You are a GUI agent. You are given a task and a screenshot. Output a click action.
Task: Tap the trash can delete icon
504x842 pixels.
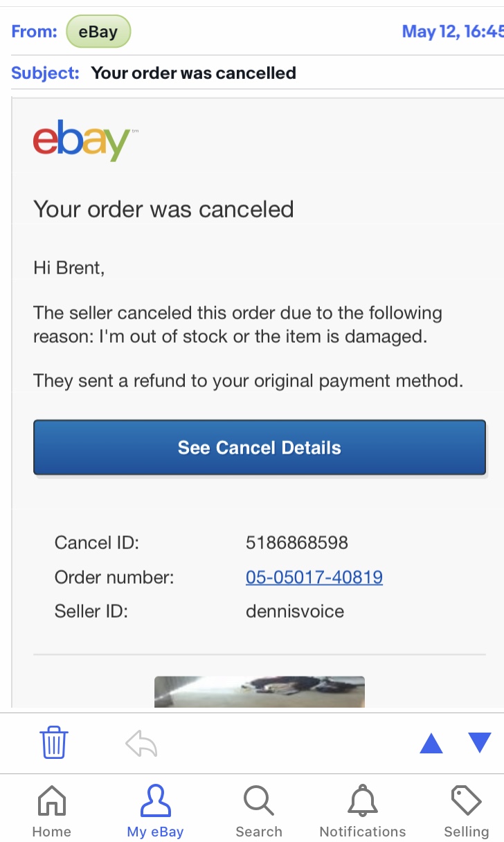pyautogui.click(x=53, y=742)
